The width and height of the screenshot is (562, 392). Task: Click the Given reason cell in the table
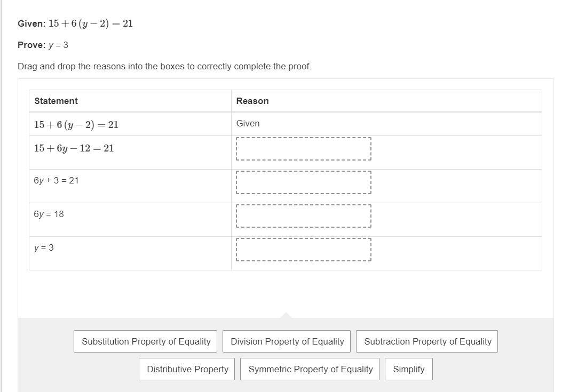click(x=248, y=124)
